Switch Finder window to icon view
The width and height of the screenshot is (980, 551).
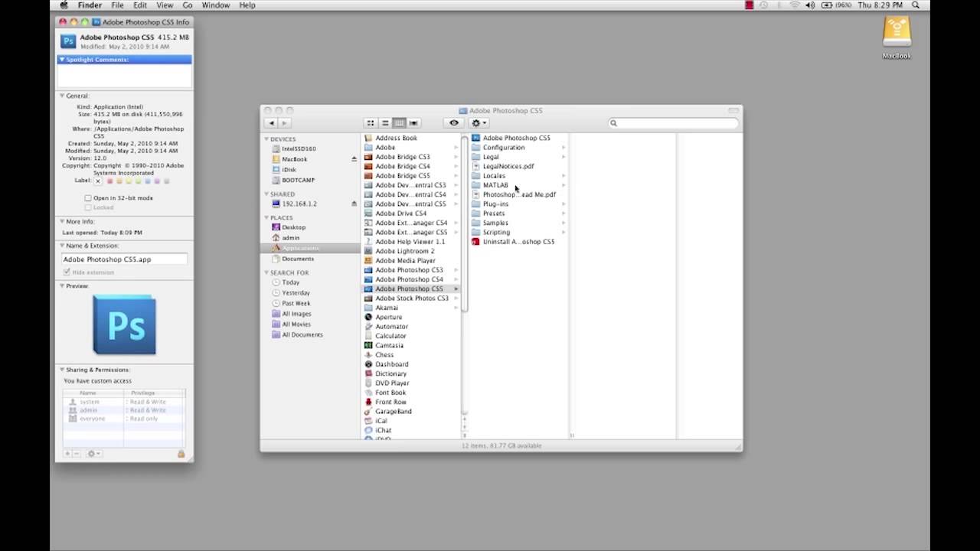click(371, 122)
